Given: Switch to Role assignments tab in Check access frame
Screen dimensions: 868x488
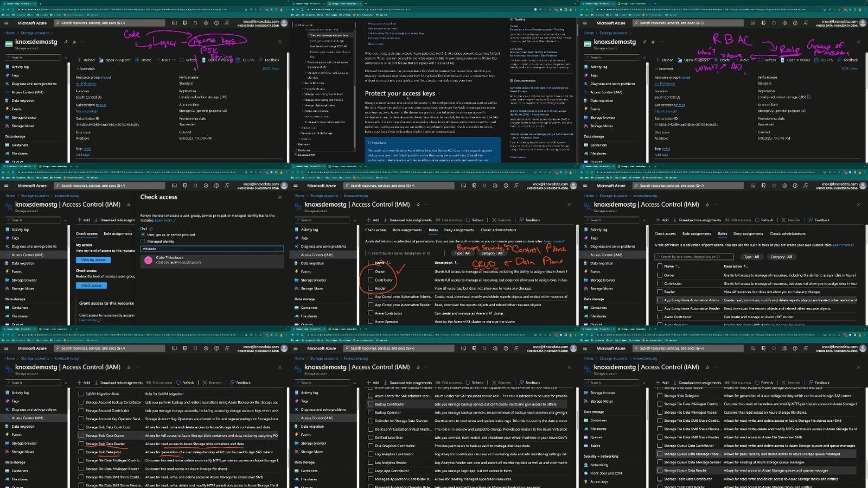Looking at the screenshot, I should (118, 234).
